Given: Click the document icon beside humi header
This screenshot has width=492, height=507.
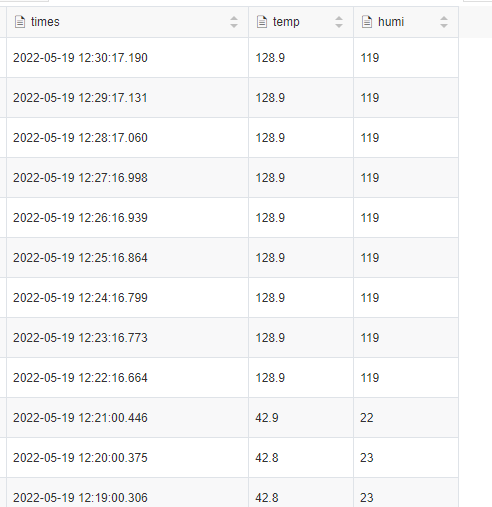Looking at the screenshot, I should (367, 22).
